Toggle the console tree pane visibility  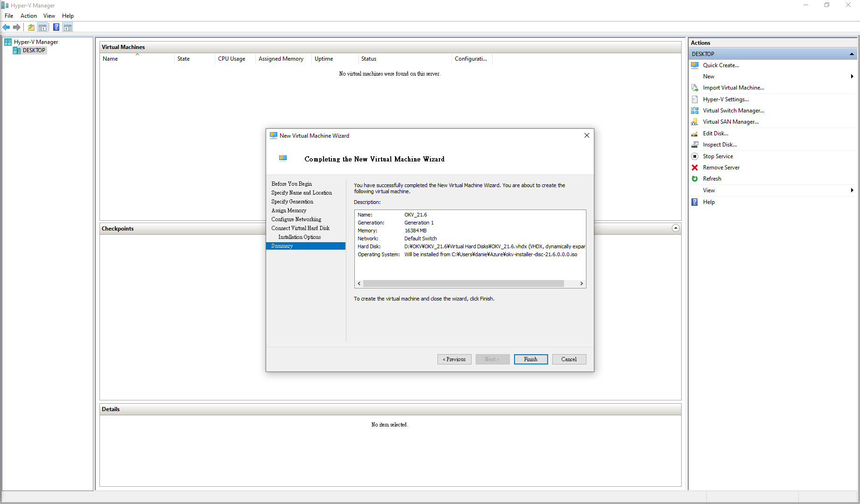[x=42, y=27]
